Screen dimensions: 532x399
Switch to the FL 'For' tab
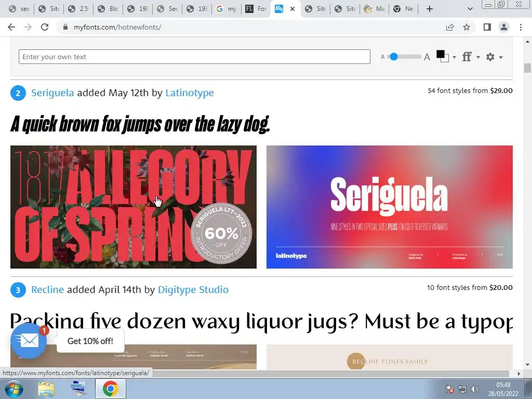256,9
